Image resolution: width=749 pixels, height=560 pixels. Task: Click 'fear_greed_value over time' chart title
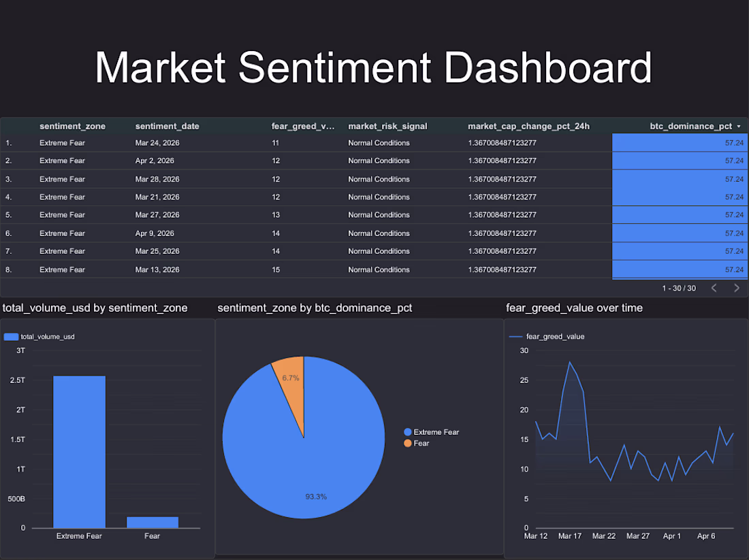[x=574, y=308]
